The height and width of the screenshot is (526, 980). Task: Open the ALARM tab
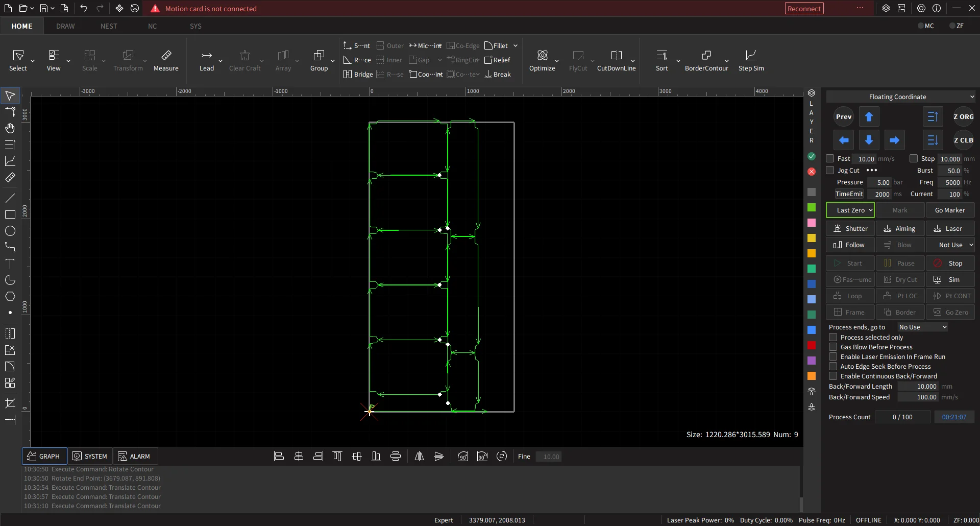[x=135, y=457]
